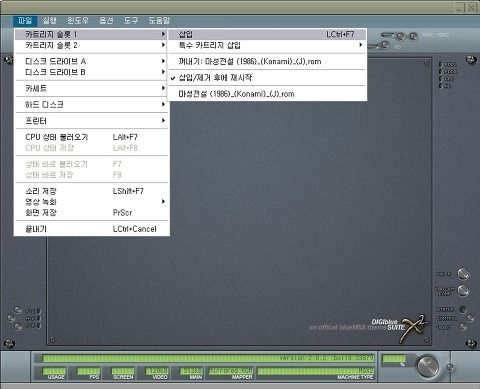
Task: Click the greyed-out 상태 바로 저장 entry
Action: (x=92, y=175)
